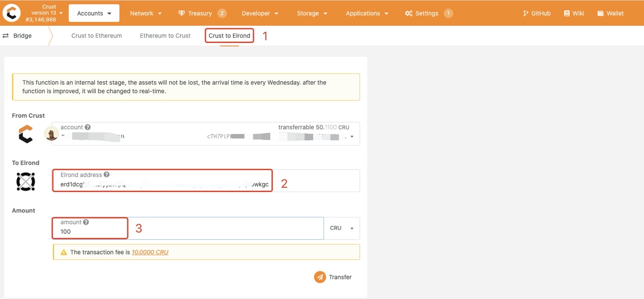Click the Wallet icon
644x299 pixels.
coord(601,13)
